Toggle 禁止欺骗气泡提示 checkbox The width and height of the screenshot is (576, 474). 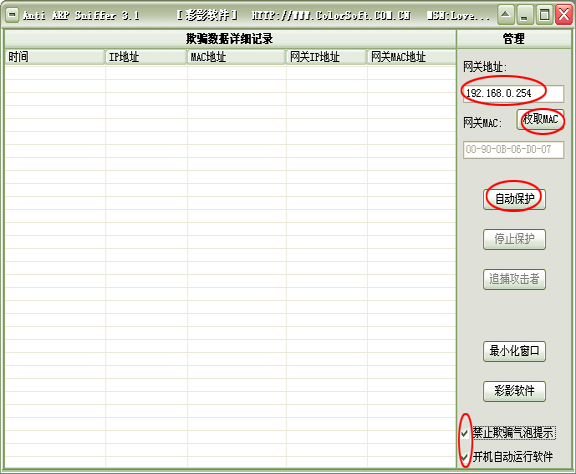tap(465, 433)
